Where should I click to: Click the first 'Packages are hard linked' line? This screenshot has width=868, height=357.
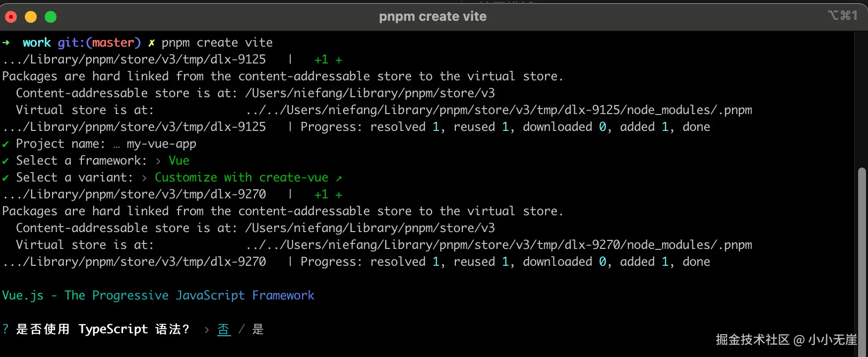pos(283,76)
